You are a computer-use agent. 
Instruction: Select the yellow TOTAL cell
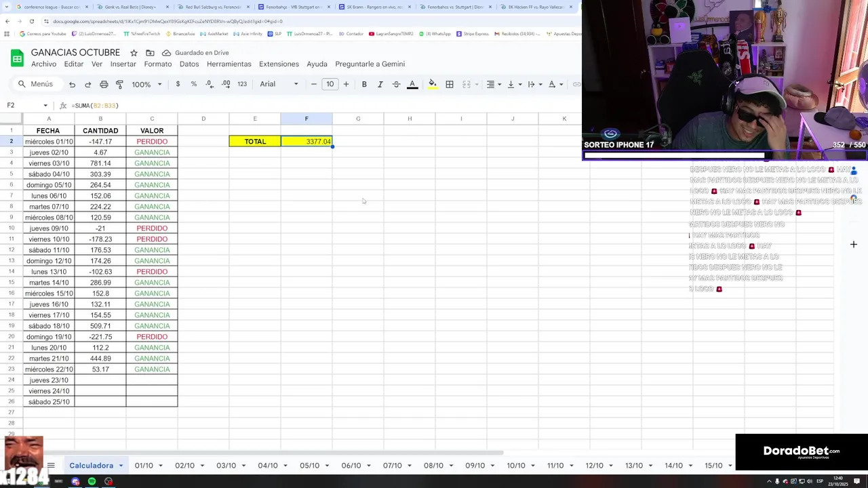255,141
